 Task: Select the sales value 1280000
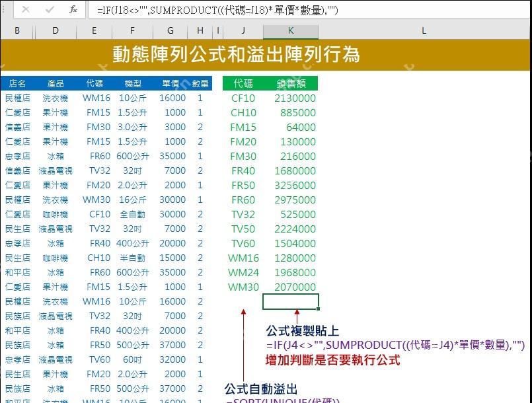(295, 258)
